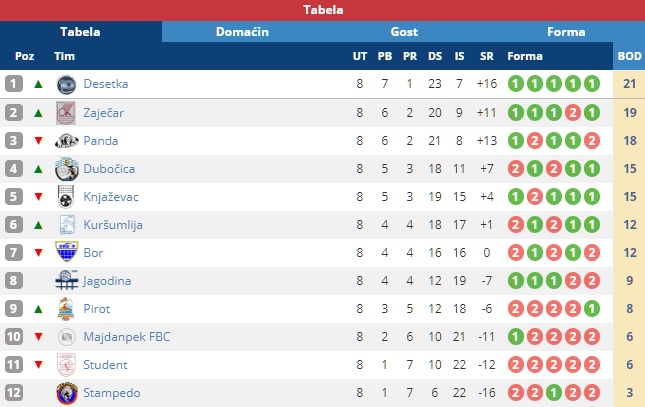Click the Kuršumlija team logo
The image size is (645, 407).
[x=67, y=225]
